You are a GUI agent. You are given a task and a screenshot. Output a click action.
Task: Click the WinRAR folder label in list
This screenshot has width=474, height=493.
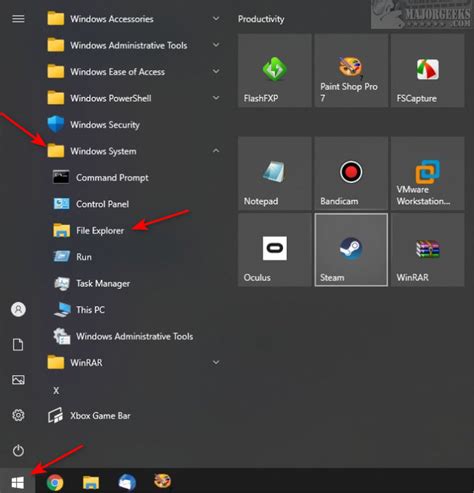click(86, 363)
